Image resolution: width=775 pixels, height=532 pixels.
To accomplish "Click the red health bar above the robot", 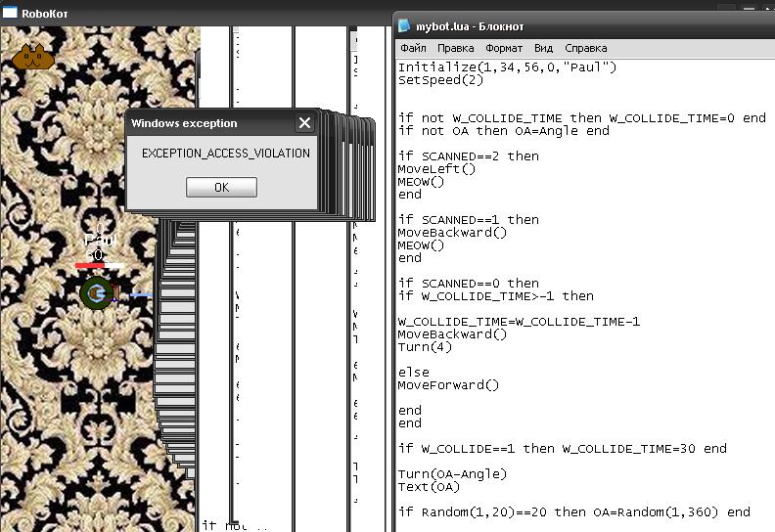I will point(90,265).
